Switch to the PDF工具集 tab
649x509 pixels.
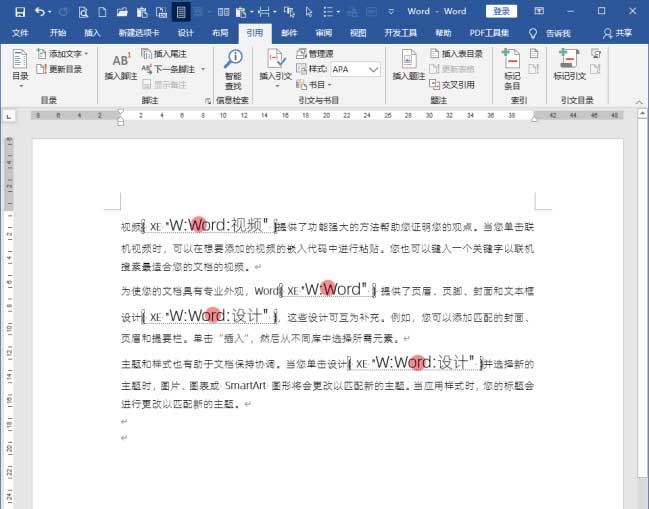click(489, 33)
